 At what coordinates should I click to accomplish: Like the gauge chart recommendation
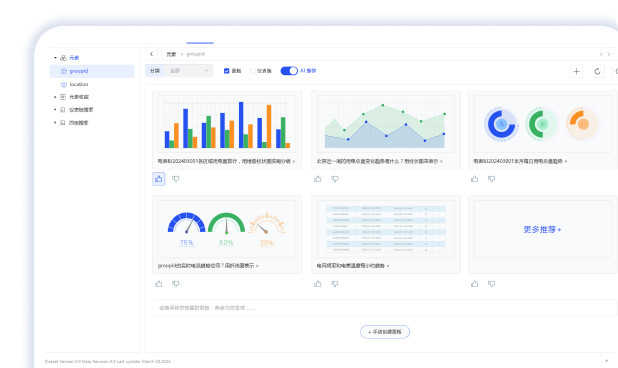158,284
